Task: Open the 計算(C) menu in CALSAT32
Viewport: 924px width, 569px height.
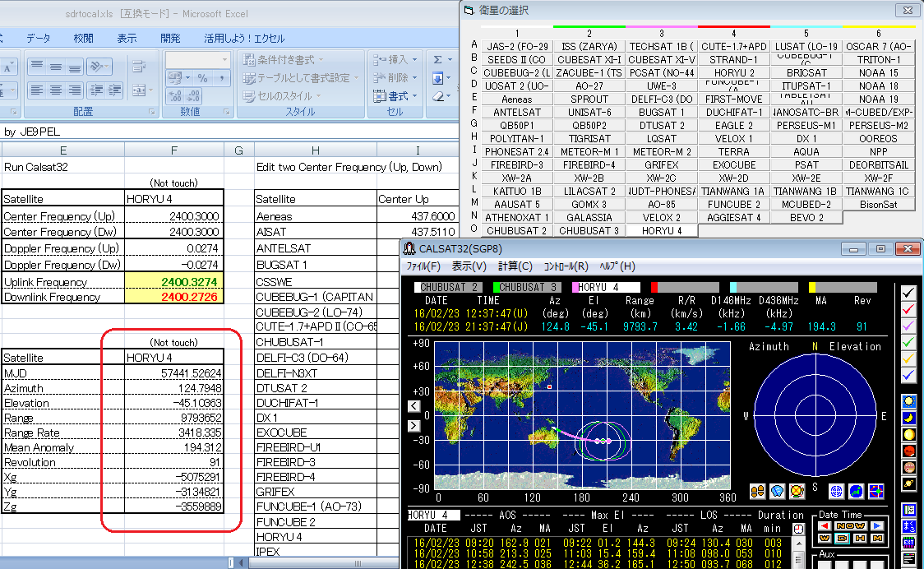Action: (x=515, y=266)
